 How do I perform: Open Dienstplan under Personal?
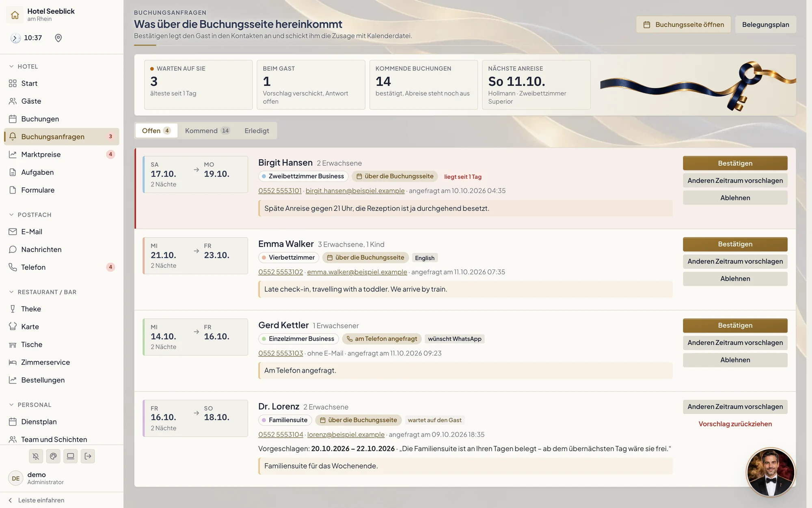pos(62,422)
